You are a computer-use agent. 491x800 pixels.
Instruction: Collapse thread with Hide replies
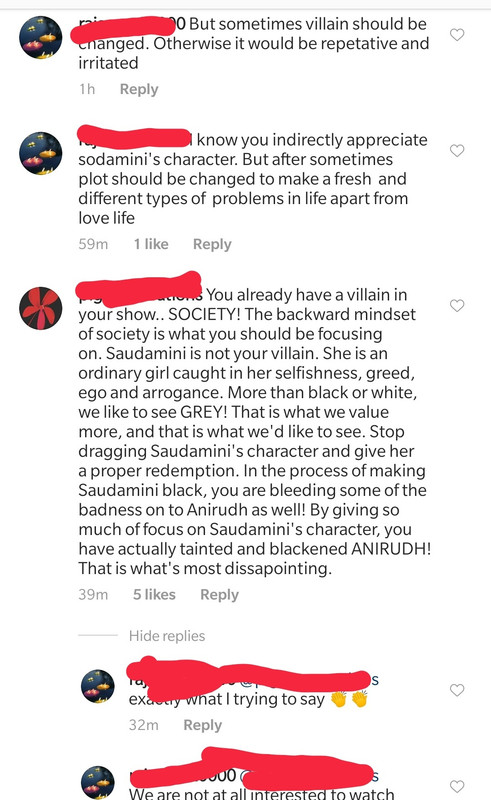coord(167,636)
